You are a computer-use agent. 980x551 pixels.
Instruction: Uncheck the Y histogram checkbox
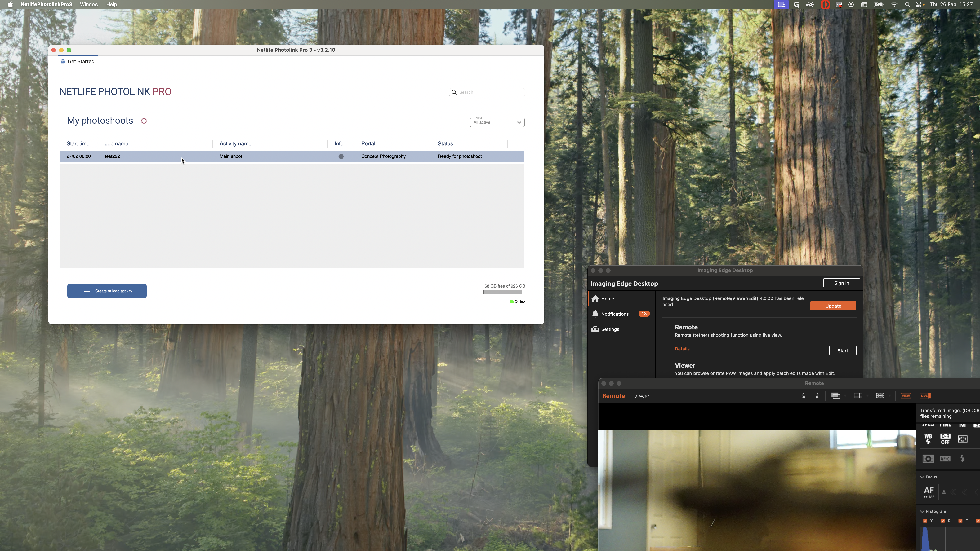(925, 521)
